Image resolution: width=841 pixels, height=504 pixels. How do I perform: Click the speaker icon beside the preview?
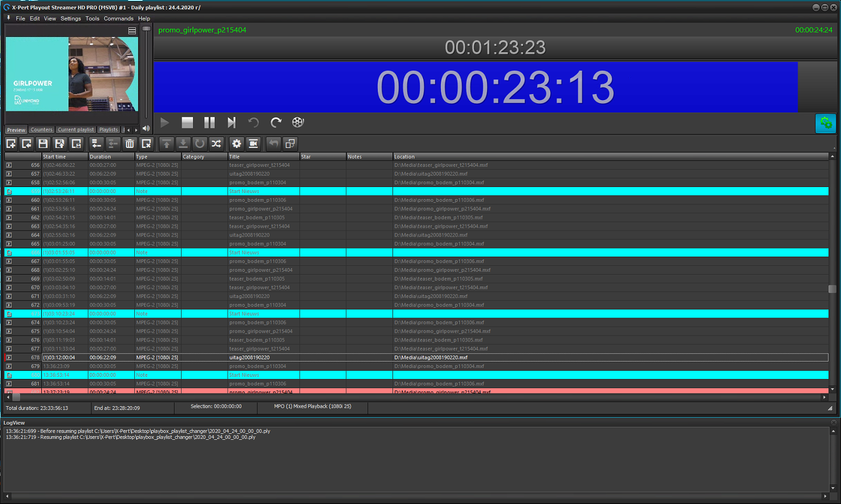point(146,129)
